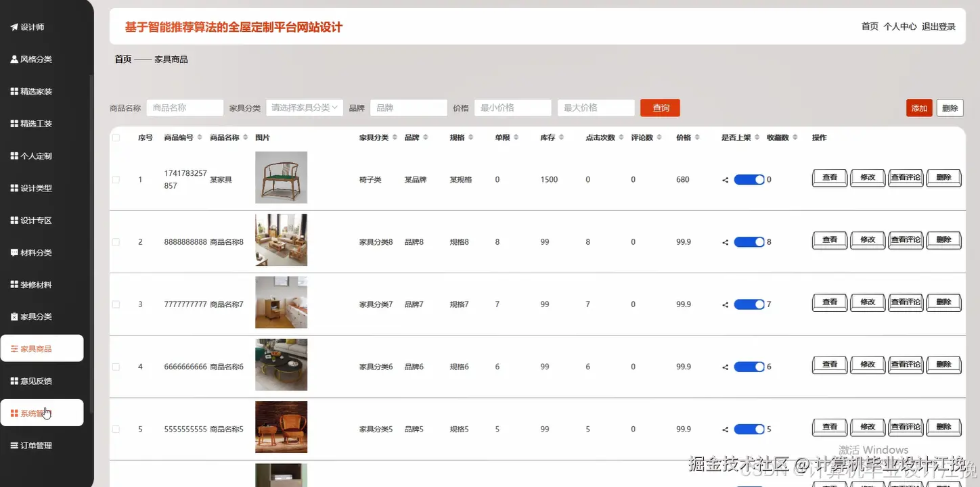Check the checkbox for 商品名称8 row

click(x=115, y=241)
